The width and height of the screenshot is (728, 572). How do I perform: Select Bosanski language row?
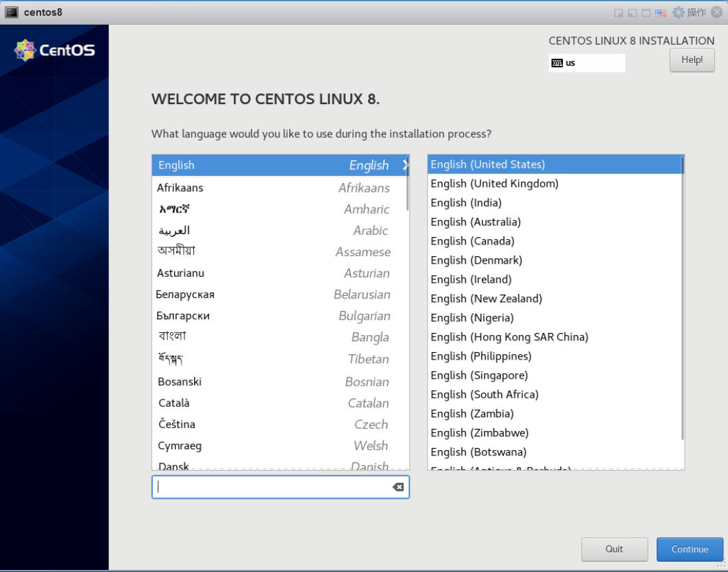pos(280,382)
